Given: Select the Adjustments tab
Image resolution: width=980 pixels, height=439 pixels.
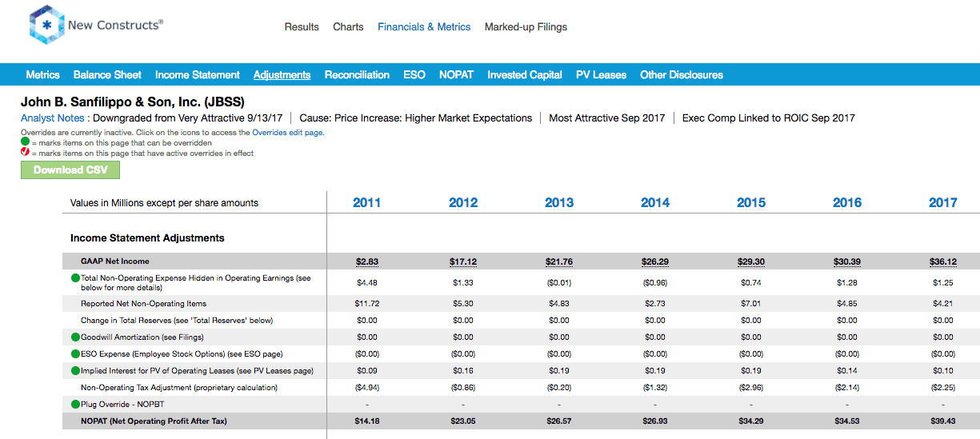Looking at the screenshot, I should (x=282, y=74).
